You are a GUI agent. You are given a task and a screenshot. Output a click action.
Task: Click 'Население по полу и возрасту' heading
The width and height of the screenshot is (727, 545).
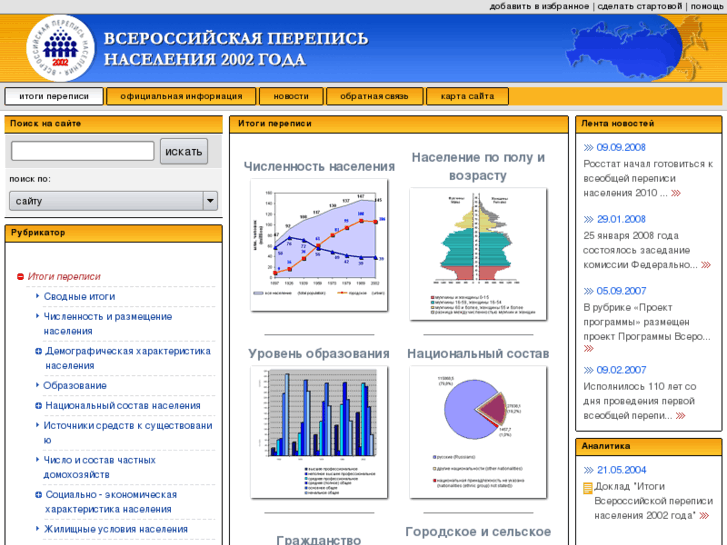[x=478, y=167]
